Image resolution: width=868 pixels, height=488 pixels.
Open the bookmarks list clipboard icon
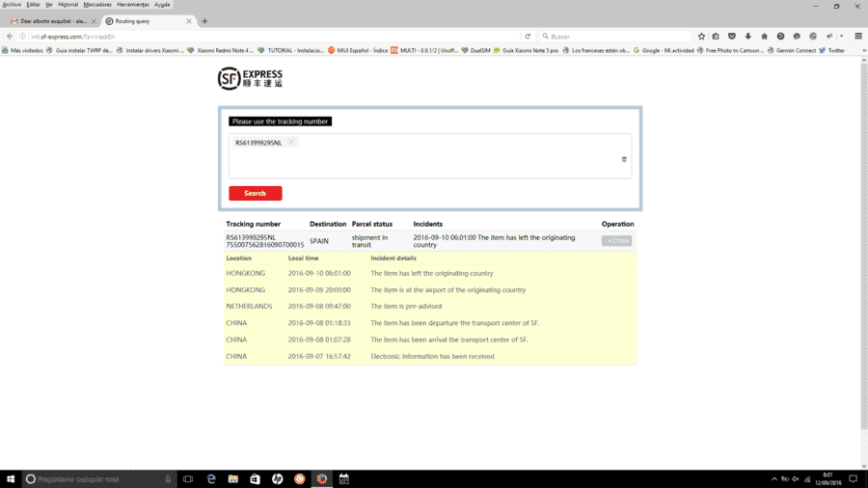tap(716, 37)
